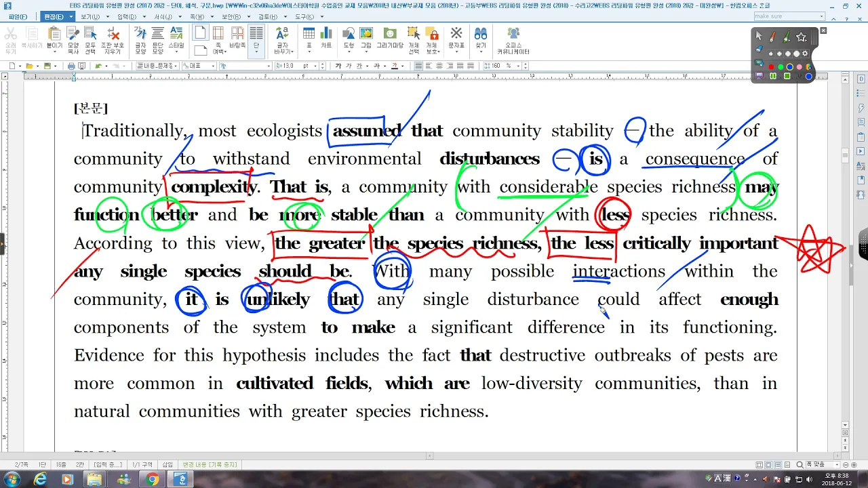The width and height of the screenshot is (868, 488).
Task: Insert a Table (표) using ribbon icon
Action: (309, 41)
